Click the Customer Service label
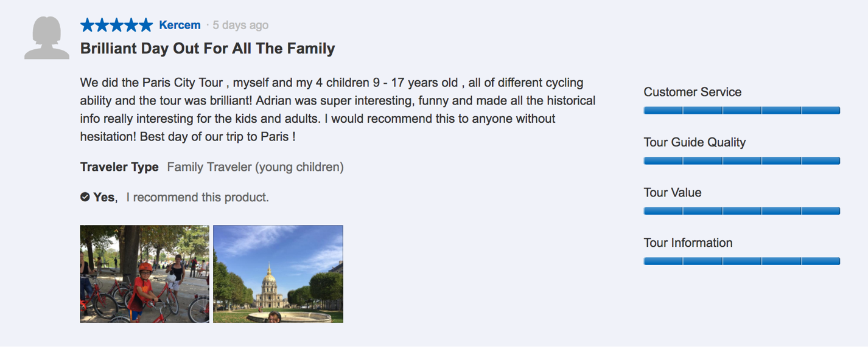 click(x=693, y=92)
